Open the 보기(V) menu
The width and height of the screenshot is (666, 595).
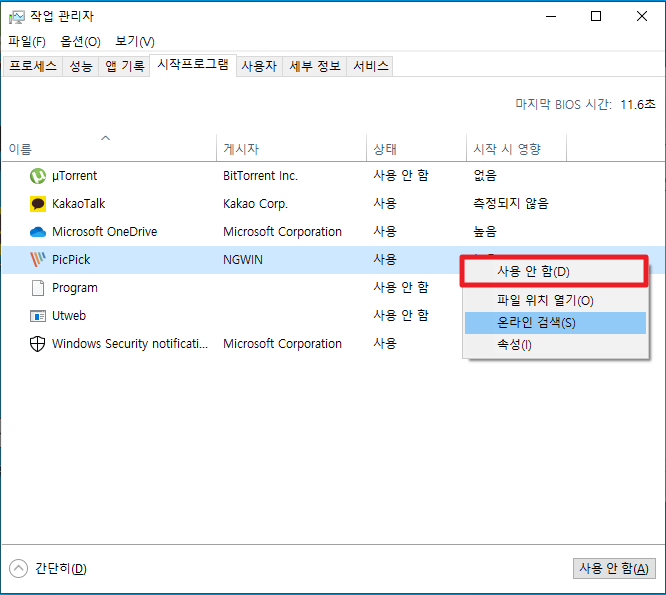pos(135,42)
